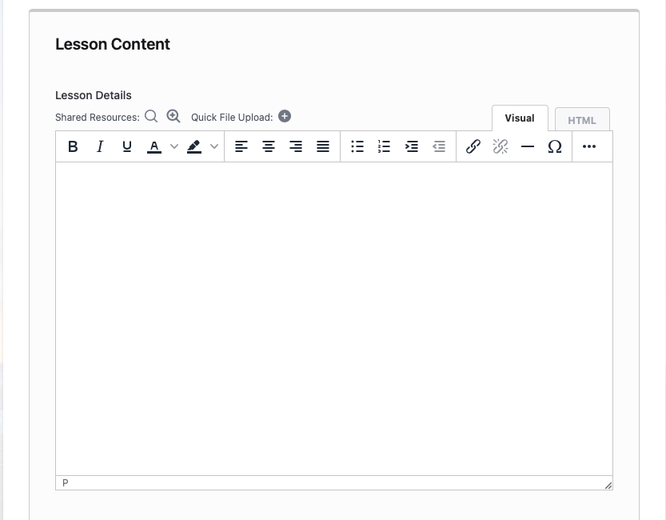This screenshot has height=520, width=666.
Task: Insert a numbered list
Action: point(384,147)
